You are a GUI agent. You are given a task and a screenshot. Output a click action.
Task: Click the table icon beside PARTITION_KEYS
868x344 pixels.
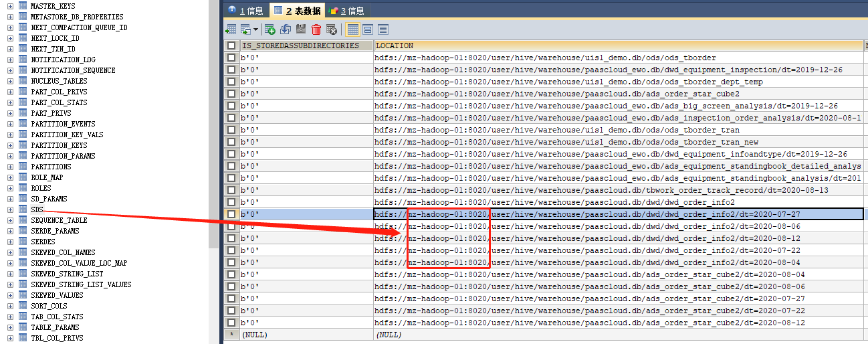22,145
